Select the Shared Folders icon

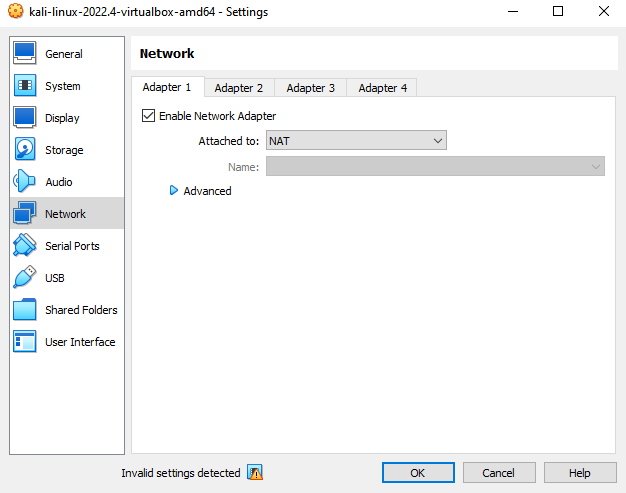25,310
